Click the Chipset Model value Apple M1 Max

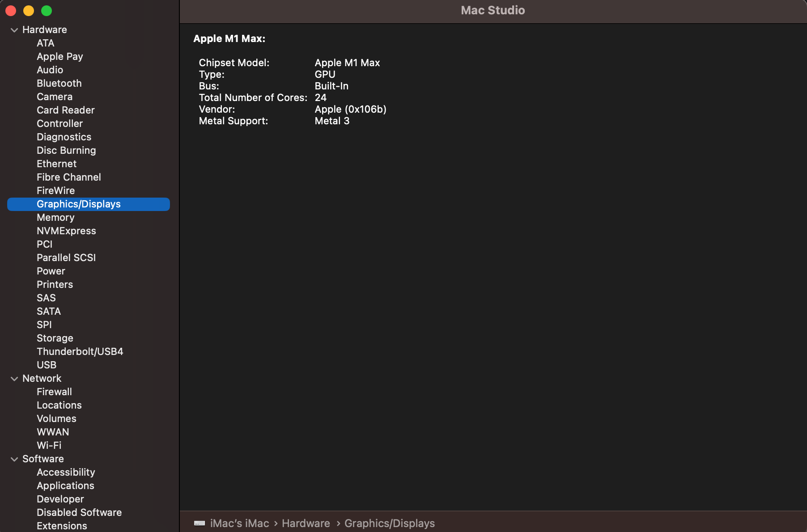click(x=348, y=63)
